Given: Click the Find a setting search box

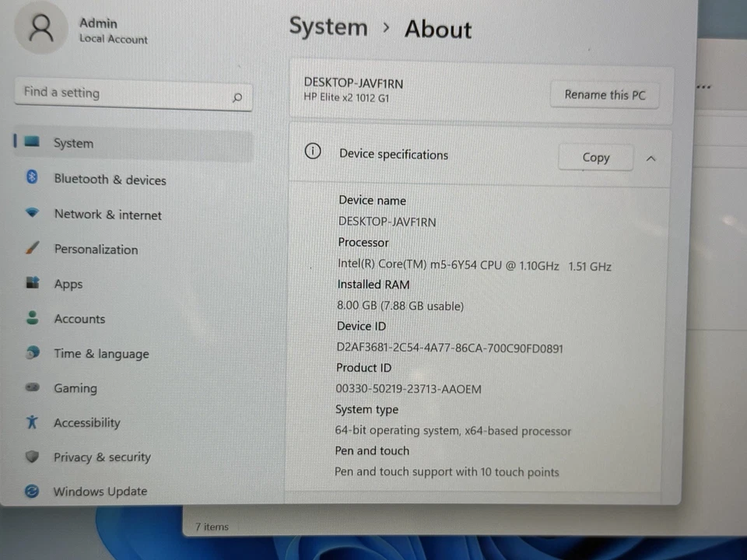Looking at the screenshot, I should pos(133,93).
